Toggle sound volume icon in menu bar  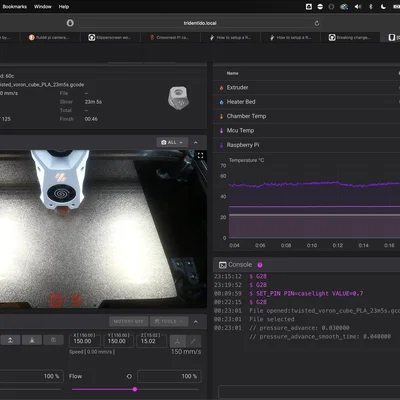coord(358,7)
